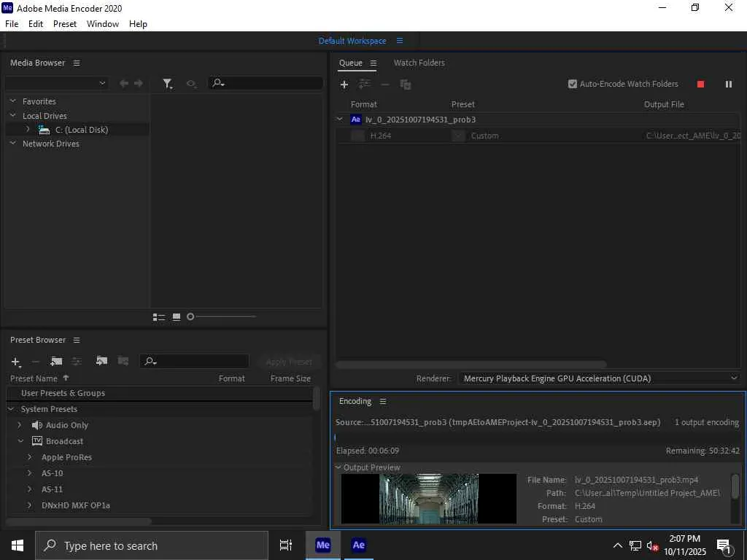
Task: Click the Media Browser back arrow
Action: point(124,83)
